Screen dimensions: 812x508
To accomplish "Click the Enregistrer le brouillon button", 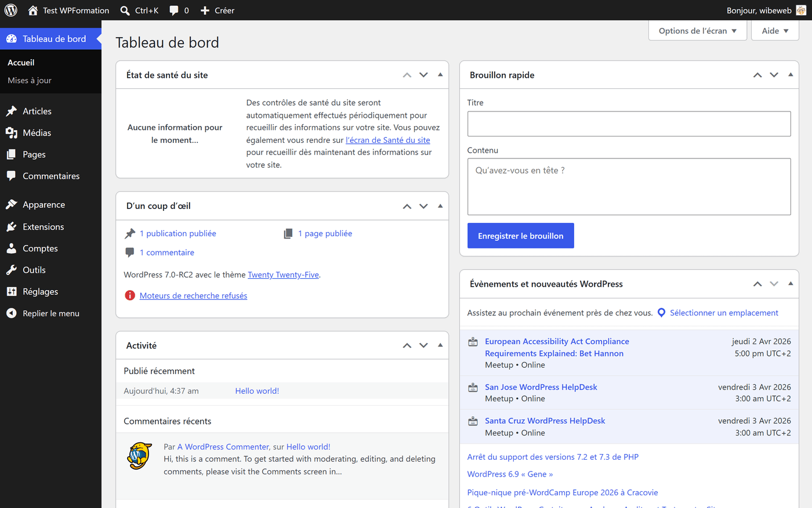I will [x=520, y=235].
